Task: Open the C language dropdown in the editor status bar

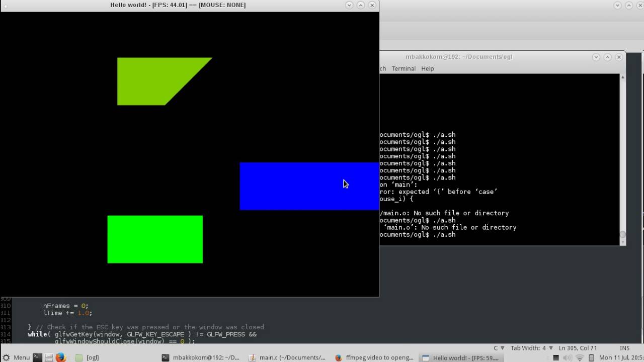Action: click(498, 348)
